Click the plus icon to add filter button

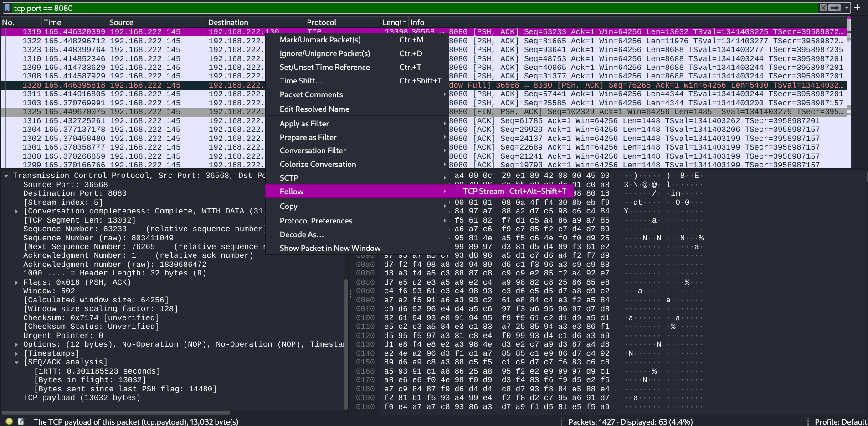click(x=857, y=7)
